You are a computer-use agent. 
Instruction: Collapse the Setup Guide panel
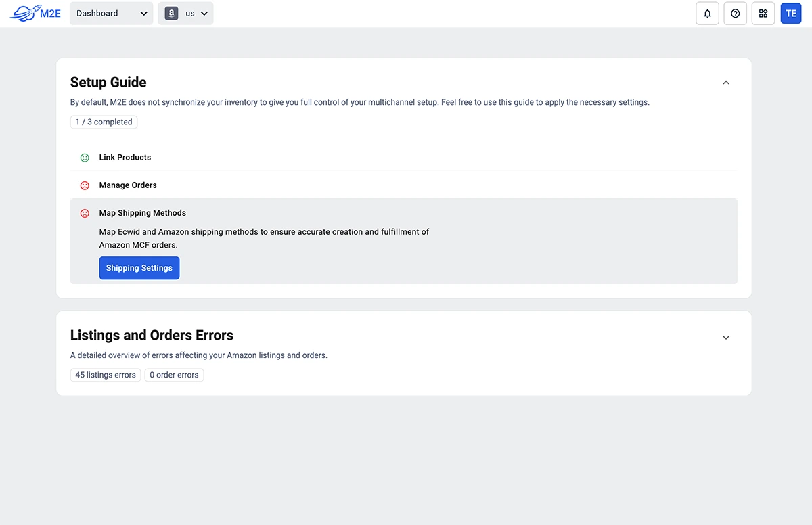coord(725,83)
